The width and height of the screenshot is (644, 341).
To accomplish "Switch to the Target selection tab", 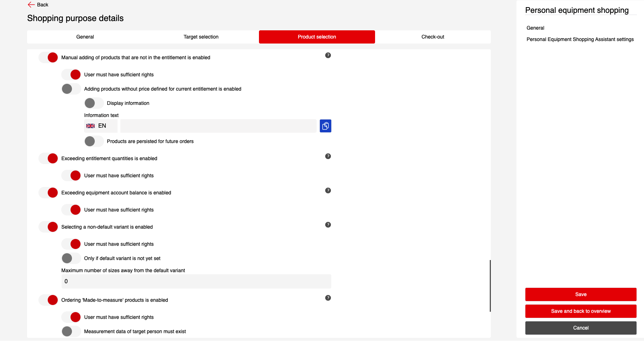I will (201, 37).
